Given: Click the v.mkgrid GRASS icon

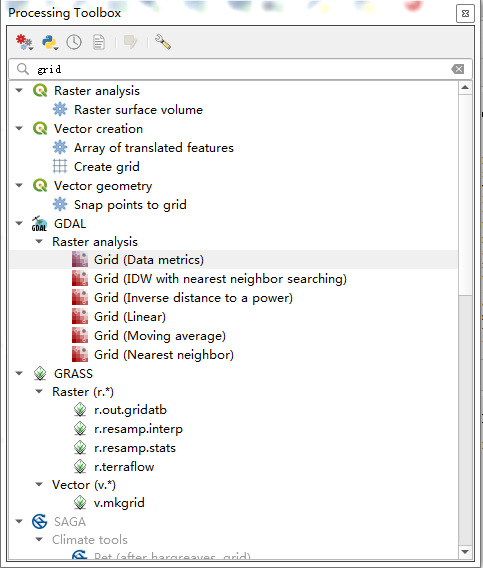Looking at the screenshot, I should click(x=80, y=502).
